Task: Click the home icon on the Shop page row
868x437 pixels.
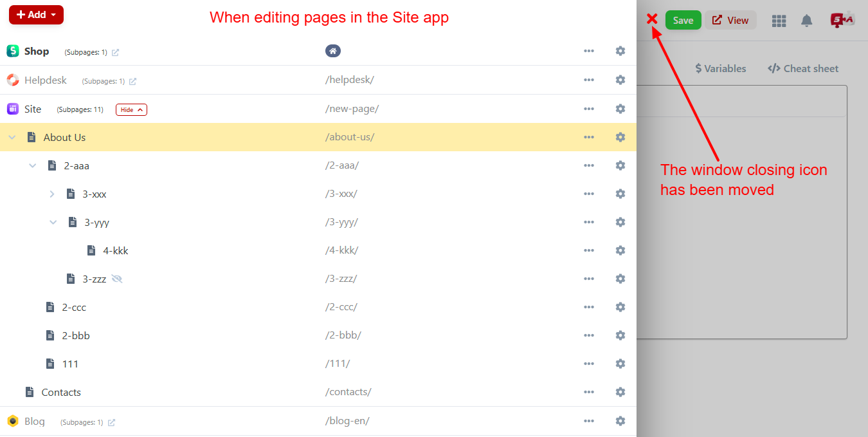Action: click(x=333, y=50)
